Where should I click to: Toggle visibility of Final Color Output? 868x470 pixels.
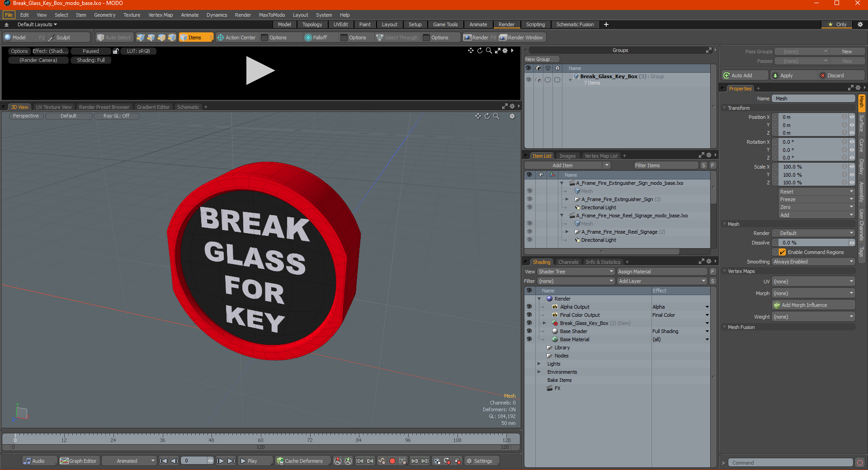(529, 315)
